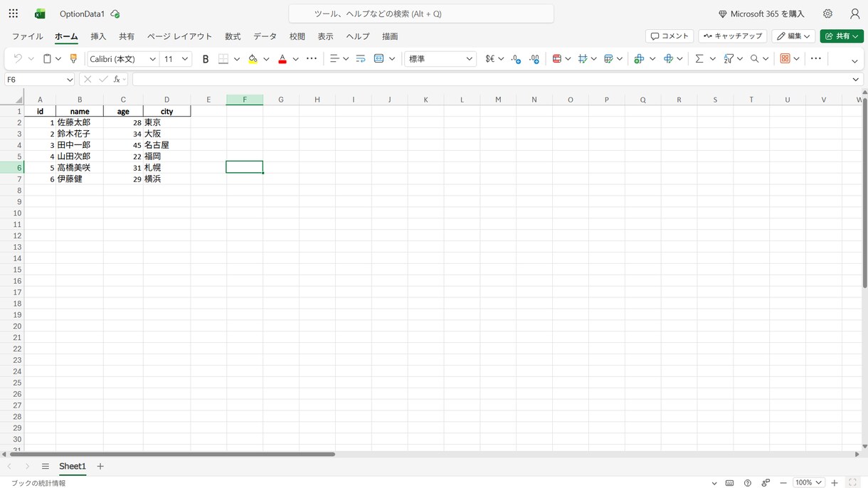Click the help question mark in status bar
The height and width of the screenshot is (488, 868).
click(748, 483)
